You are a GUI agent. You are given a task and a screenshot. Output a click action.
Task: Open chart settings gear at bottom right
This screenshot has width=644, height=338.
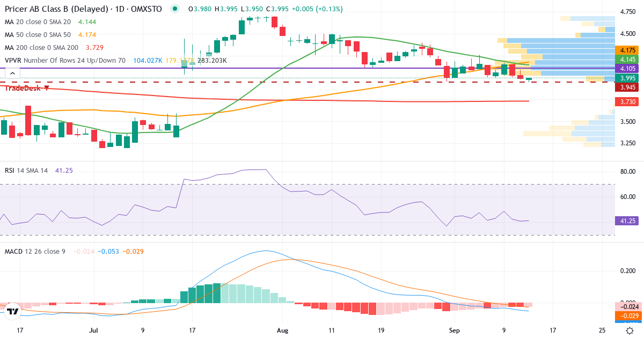[630, 330]
